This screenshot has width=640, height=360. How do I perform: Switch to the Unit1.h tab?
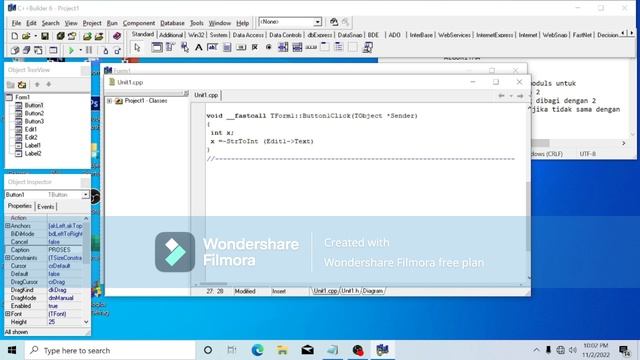[350, 291]
